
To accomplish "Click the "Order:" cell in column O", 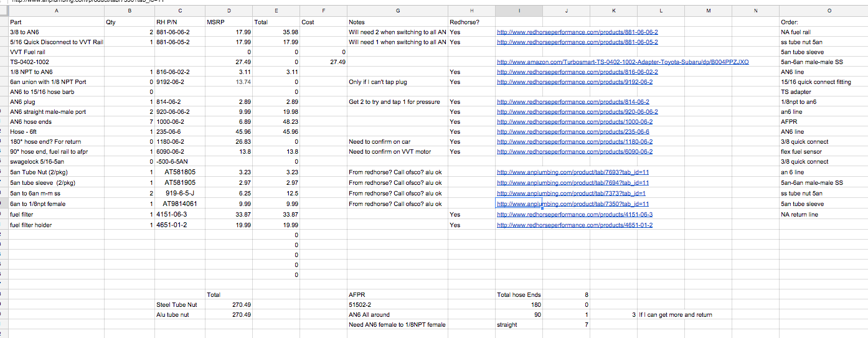I will 789,22.
